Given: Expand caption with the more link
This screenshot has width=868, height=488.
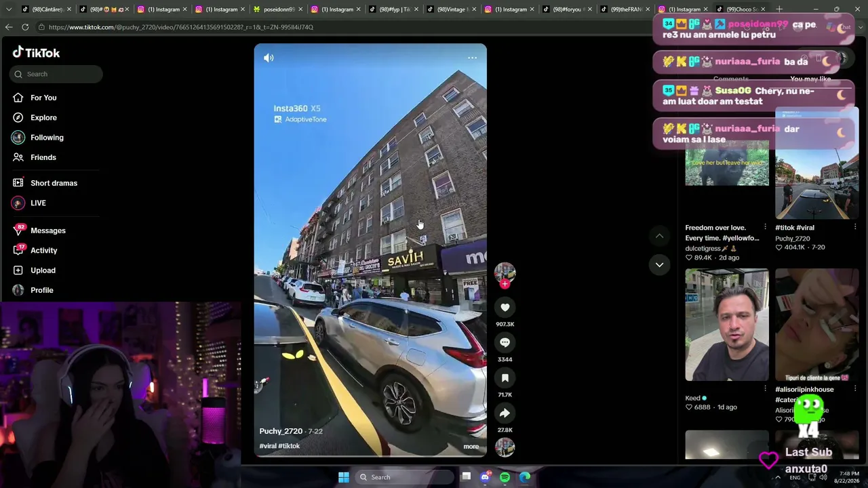Looking at the screenshot, I should (471, 447).
